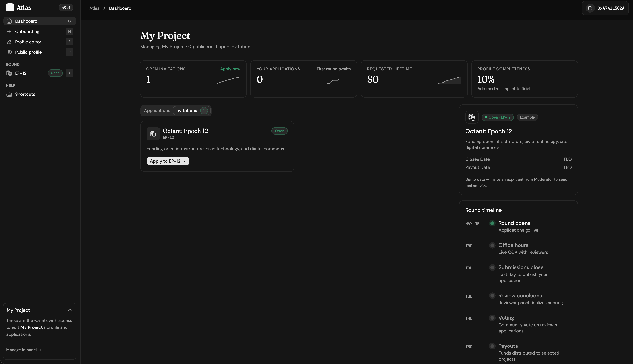Open Shortcuts help entry
The image size is (633, 364).
[40, 94]
